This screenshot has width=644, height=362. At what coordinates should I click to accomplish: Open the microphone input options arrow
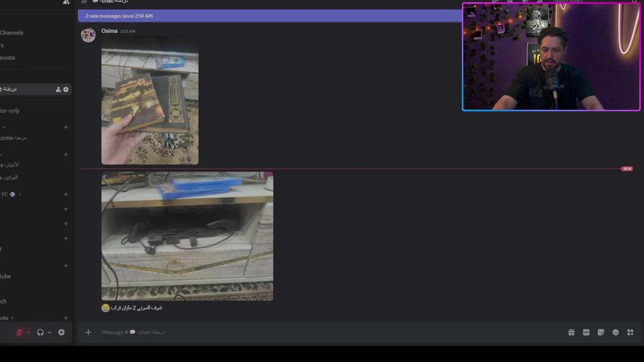28,332
